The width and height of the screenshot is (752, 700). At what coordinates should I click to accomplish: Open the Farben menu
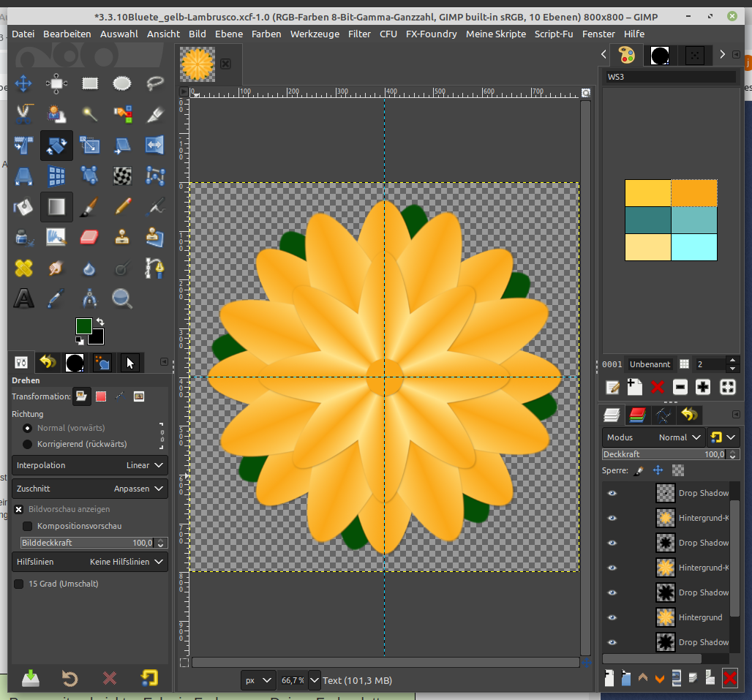coord(266,34)
